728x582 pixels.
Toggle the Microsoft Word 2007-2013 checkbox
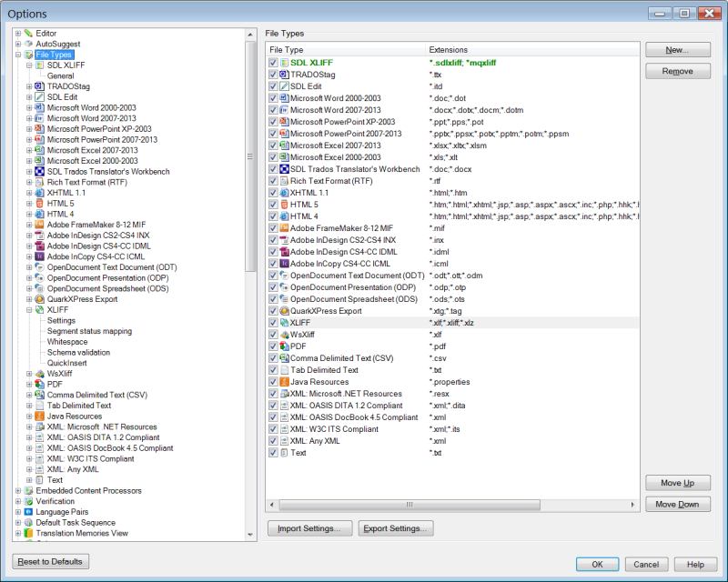click(x=274, y=110)
